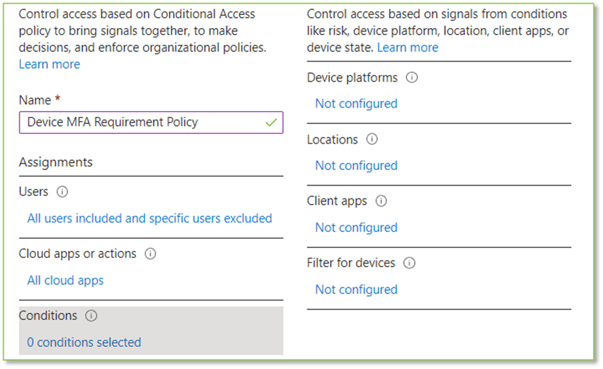This screenshot has width=603, height=369.
Task: Click the green checkmark in Name field
Action: 271,123
